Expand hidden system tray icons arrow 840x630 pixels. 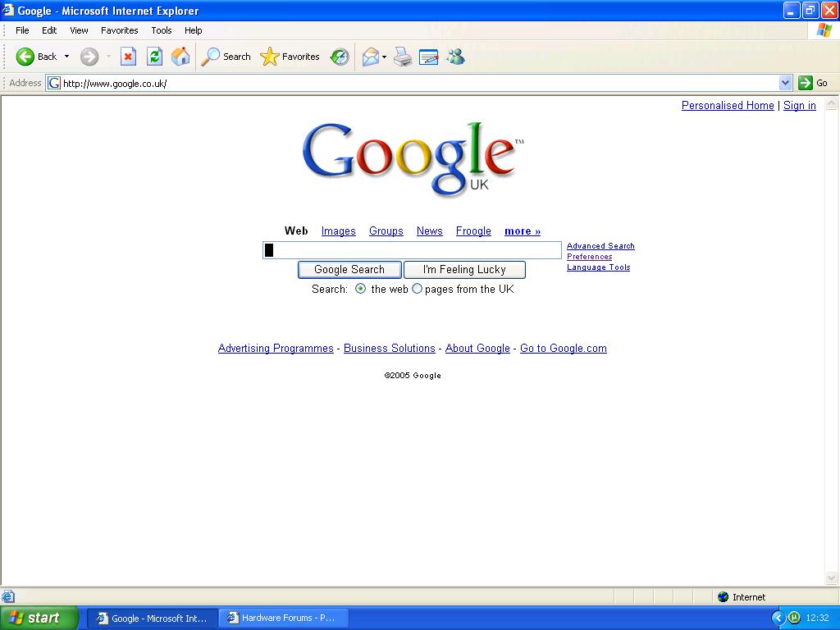778,619
